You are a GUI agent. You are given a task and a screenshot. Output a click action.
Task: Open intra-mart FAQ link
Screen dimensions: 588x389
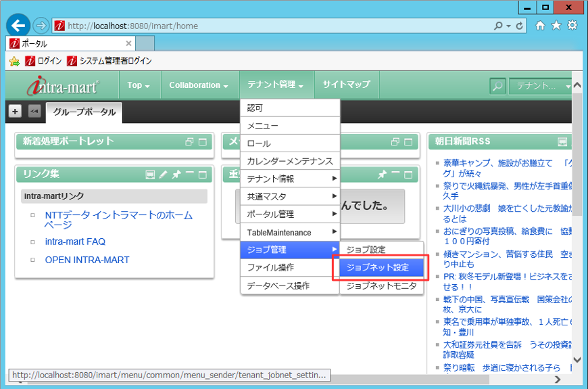(75, 242)
